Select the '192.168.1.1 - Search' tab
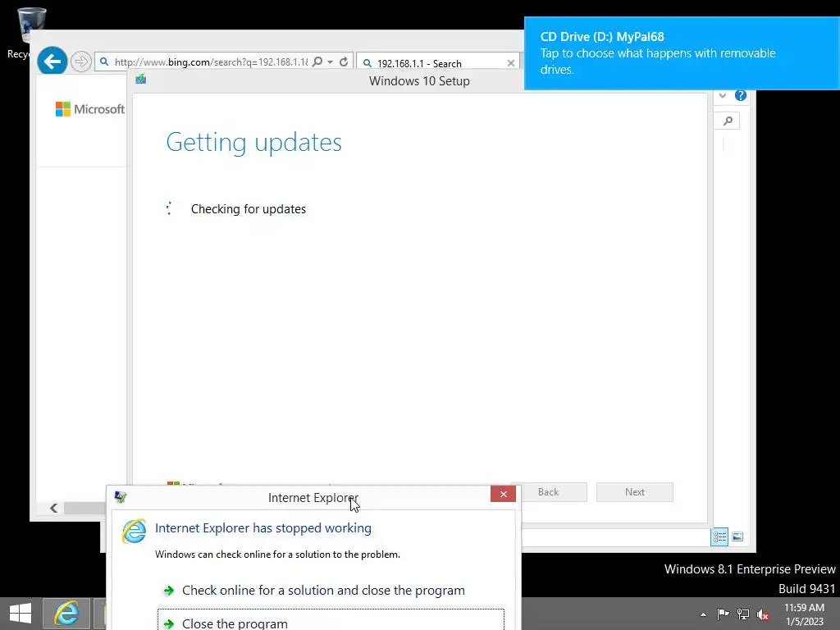The width and height of the screenshot is (840, 630). click(438, 63)
